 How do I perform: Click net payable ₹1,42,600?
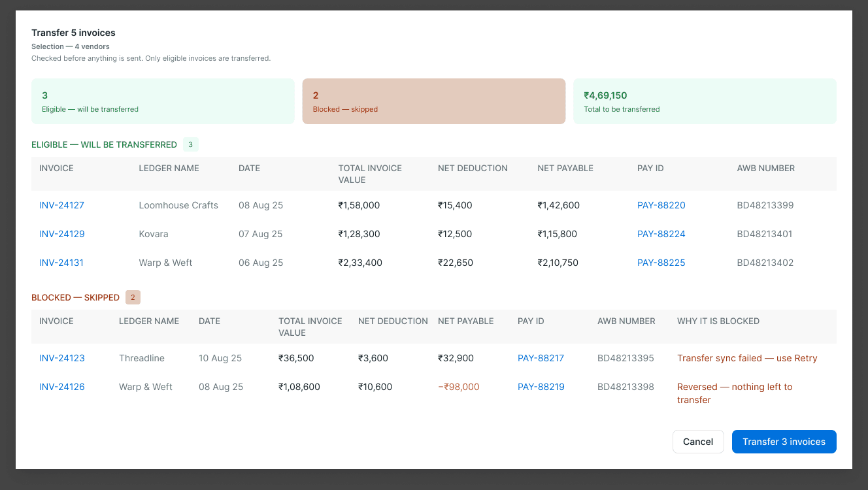(559, 205)
